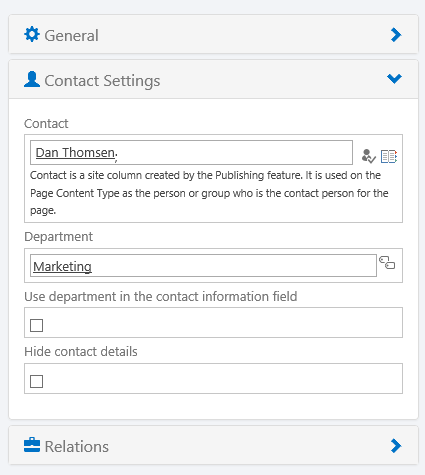
Task: Open the address book Browse icon
Action: point(389,156)
